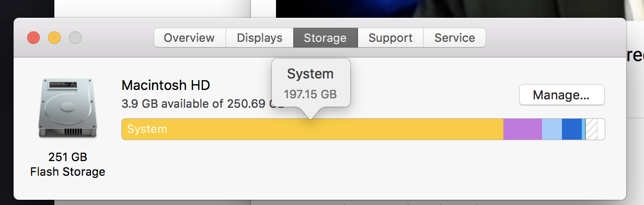Click the greyed-out zoom window button
644x205 pixels.
point(75,38)
